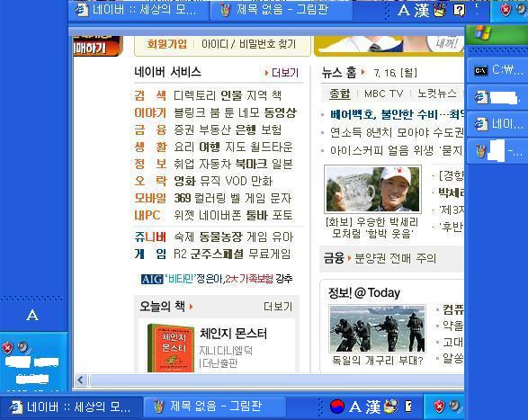The image size is (528, 420).
Task: Open the 동영상 service link
Action: click(x=280, y=112)
